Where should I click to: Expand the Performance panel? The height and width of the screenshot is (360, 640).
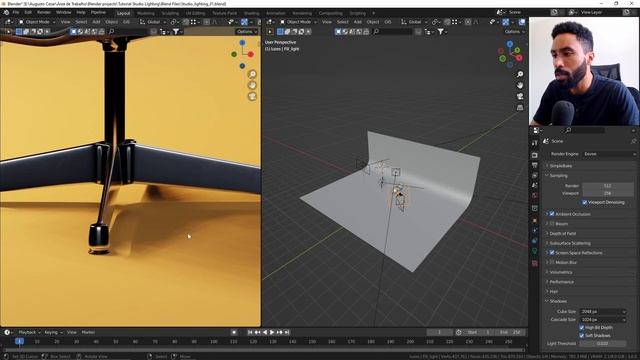(590, 282)
